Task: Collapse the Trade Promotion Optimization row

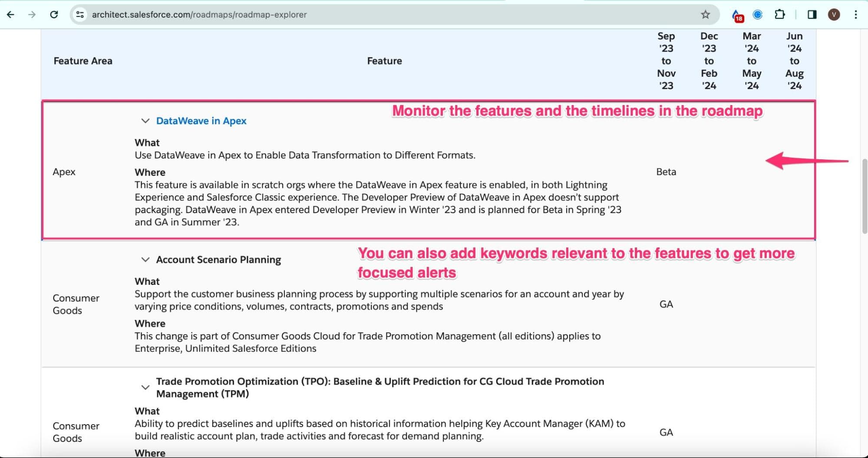Action: coord(145,387)
